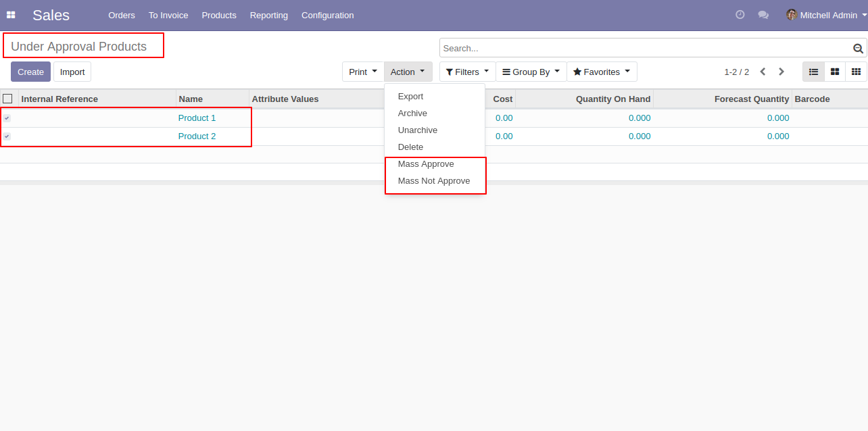Open the Group By dropdown
The image size is (868, 431).
[x=531, y=72]
